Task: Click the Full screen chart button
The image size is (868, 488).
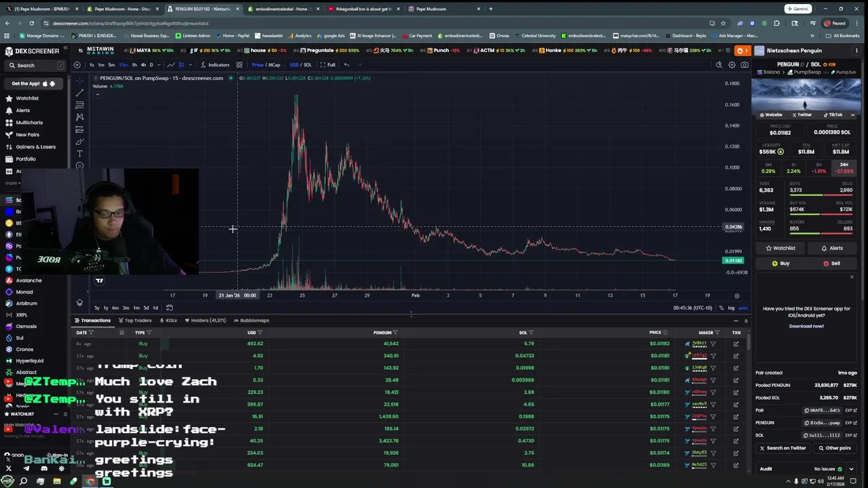Action: click(x=328, y=65)
